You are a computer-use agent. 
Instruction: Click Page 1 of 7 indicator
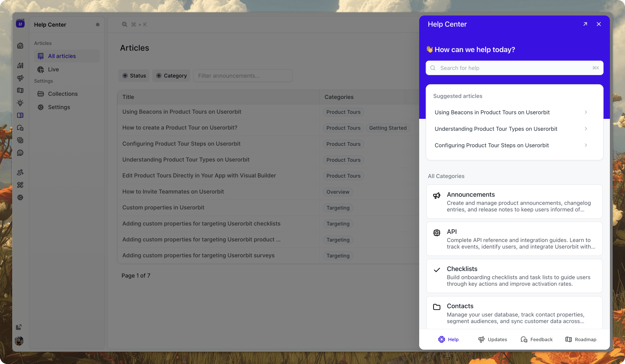[x=136, y=276]
